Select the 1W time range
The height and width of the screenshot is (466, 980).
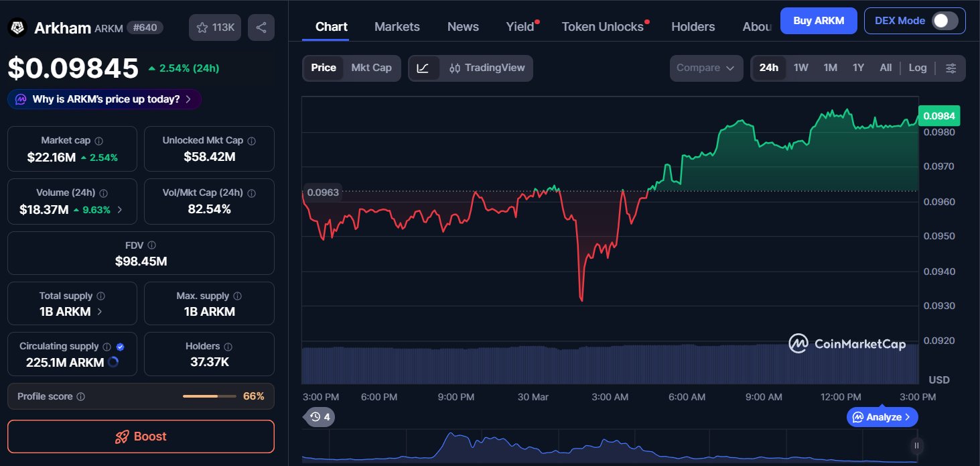click(800, 68)
